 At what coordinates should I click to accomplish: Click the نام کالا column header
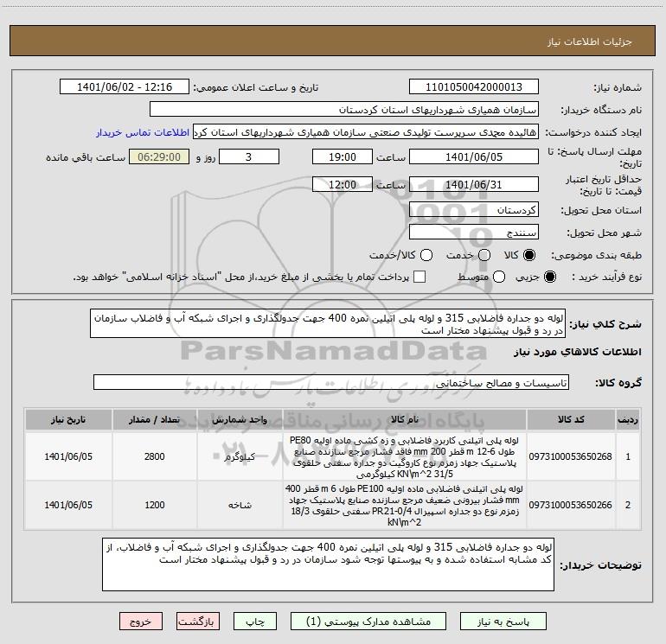(405, 419)
